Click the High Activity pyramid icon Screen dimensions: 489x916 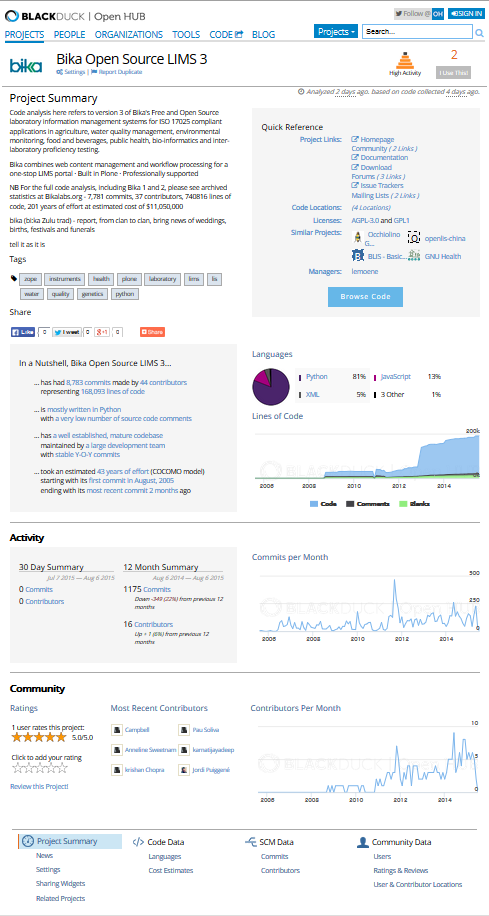(405, 61)
